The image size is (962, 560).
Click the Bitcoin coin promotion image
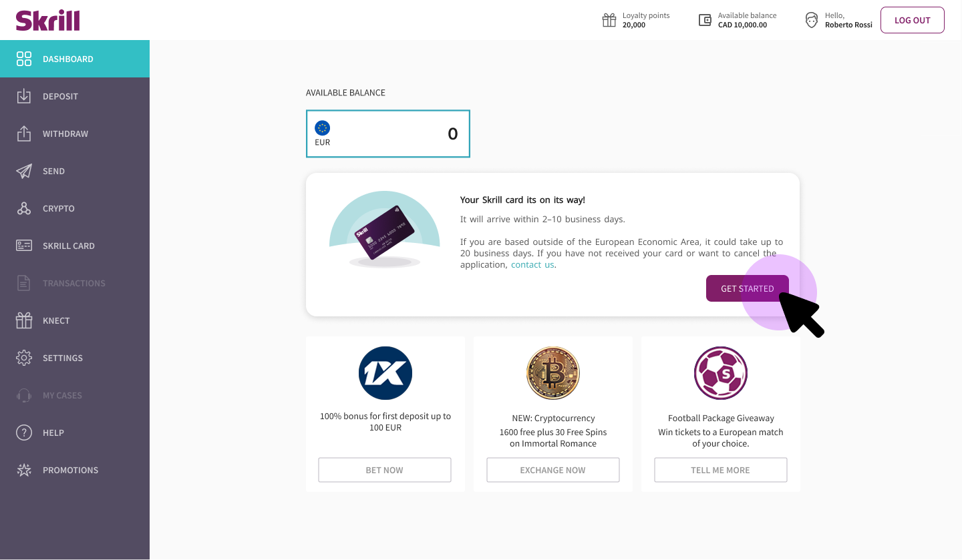tap(553, 373)
